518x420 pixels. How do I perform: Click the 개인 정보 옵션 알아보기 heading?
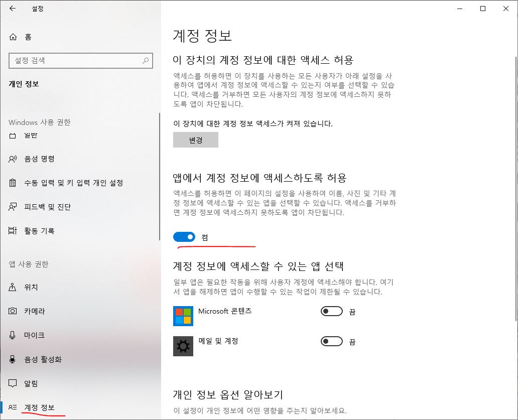tap(228, 394)
